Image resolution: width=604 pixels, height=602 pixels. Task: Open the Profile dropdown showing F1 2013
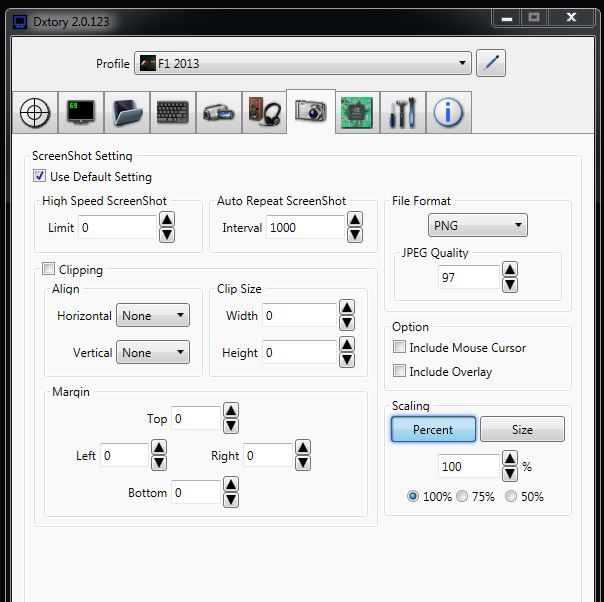click(303, 63)
